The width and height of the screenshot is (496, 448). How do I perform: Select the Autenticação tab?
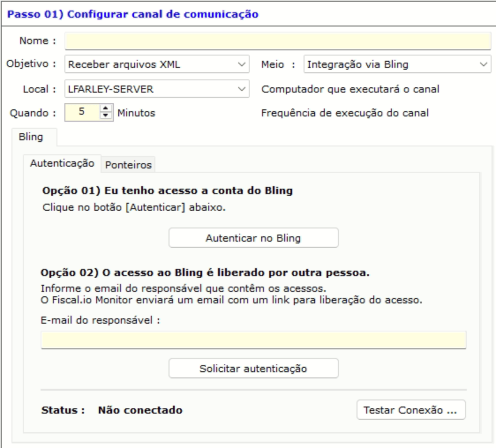pos(62,164)
